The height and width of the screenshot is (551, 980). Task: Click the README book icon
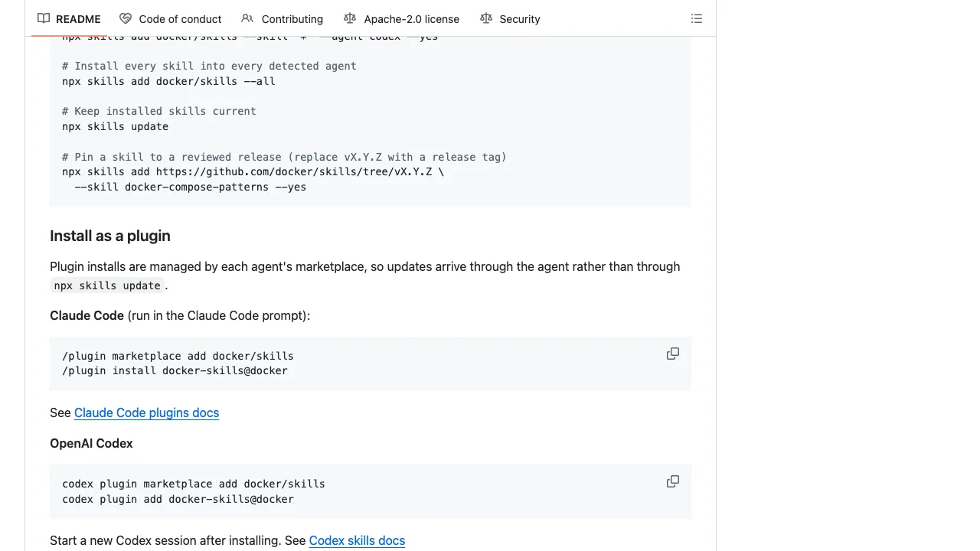pos(44,18)
